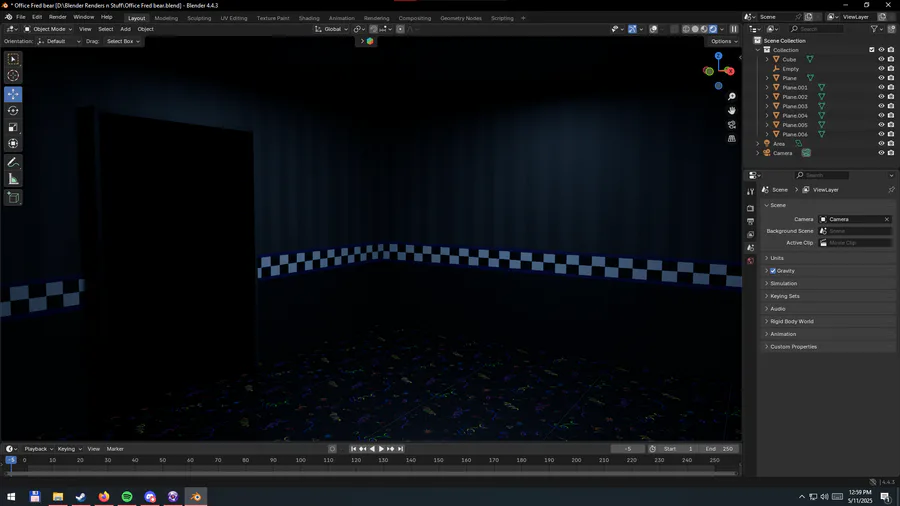900x506 pixels.
Task: Activate the Transform tool
Action: [13, 143]
